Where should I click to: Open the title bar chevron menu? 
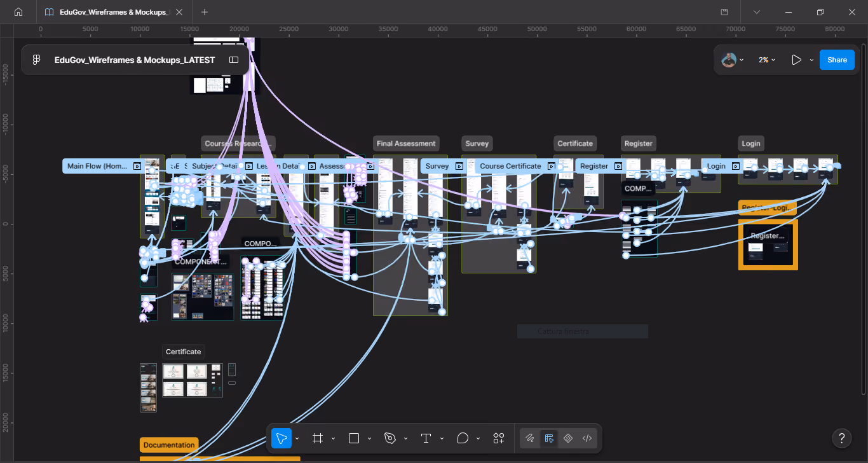point(757,12)
